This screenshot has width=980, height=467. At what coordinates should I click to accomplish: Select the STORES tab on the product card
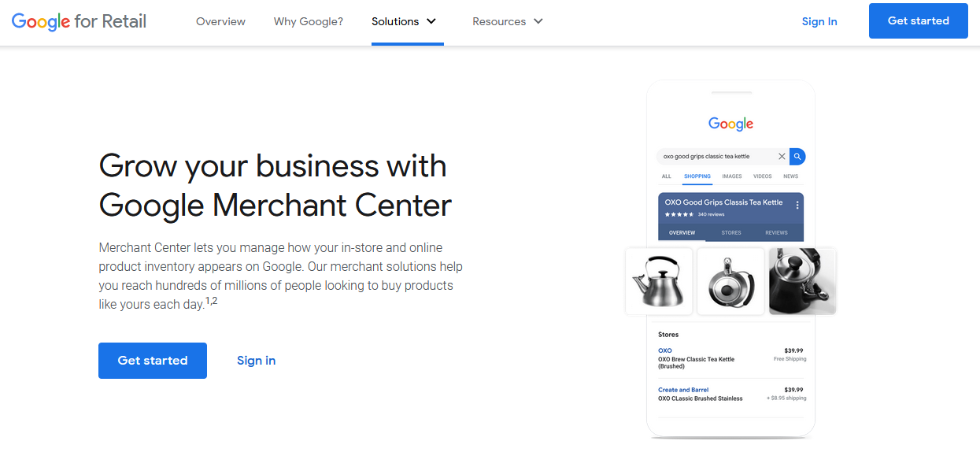point(731,233)
